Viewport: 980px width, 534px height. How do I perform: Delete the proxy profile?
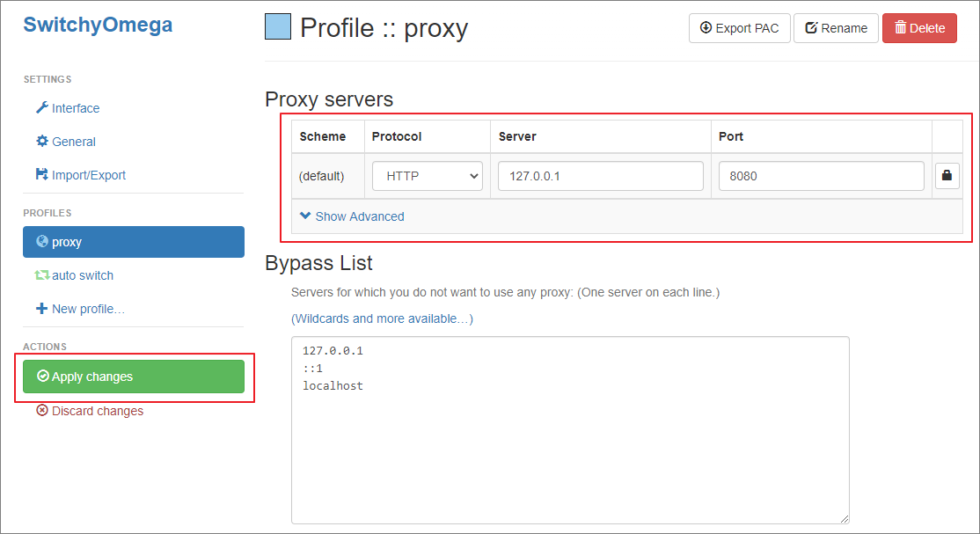pyautogui.click(x=919, y=28)
